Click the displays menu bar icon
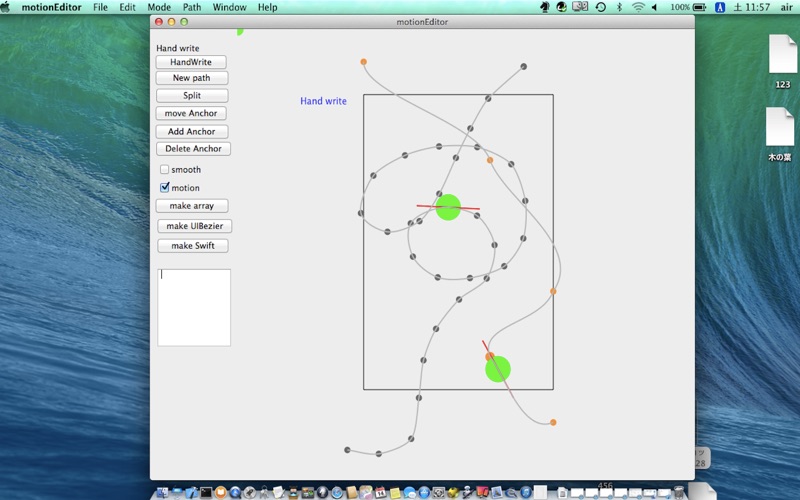Image resolution: width=800 pixels, height=500 pixels. click(x=580, y=7)
